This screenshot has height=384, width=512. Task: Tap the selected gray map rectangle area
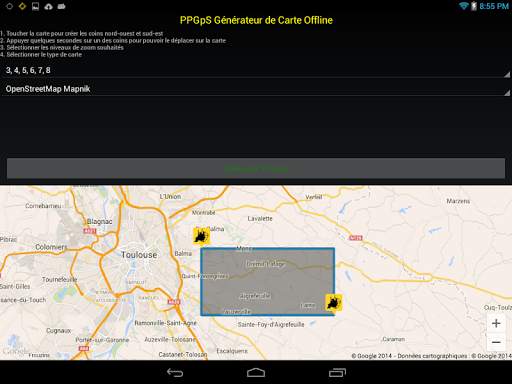(x=268, y=282)
